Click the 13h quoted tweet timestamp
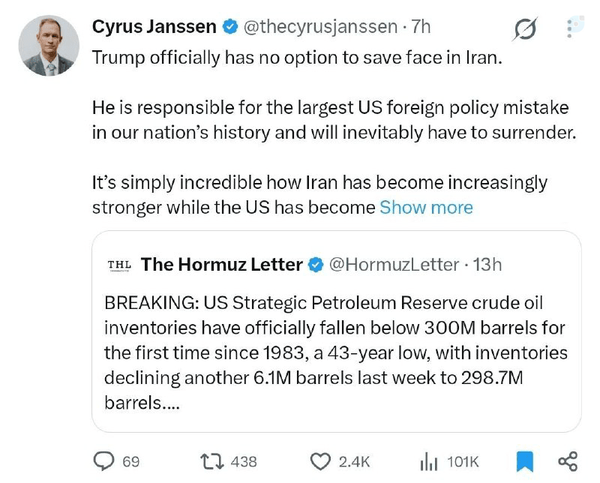This screenshot has height=483, width=600. [487, 264]
